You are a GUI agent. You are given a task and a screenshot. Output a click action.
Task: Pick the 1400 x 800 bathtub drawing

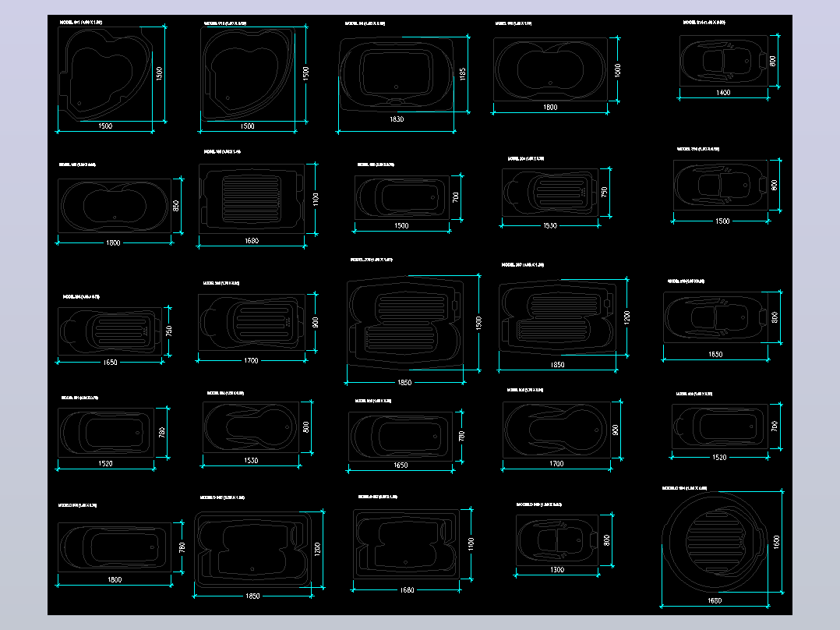724,61
